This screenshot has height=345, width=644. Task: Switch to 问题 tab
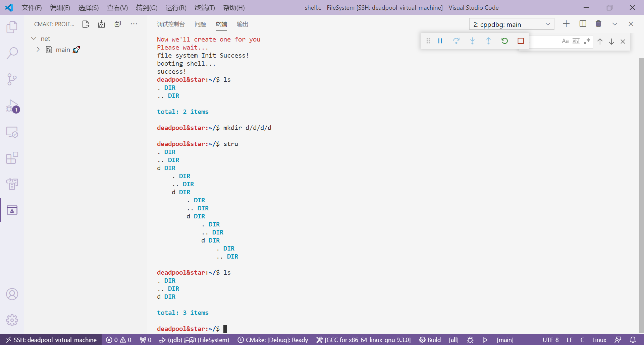[x=200, y=24]
